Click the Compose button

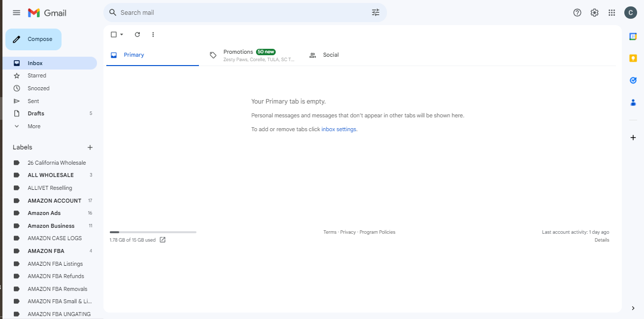tap(33, 39)
